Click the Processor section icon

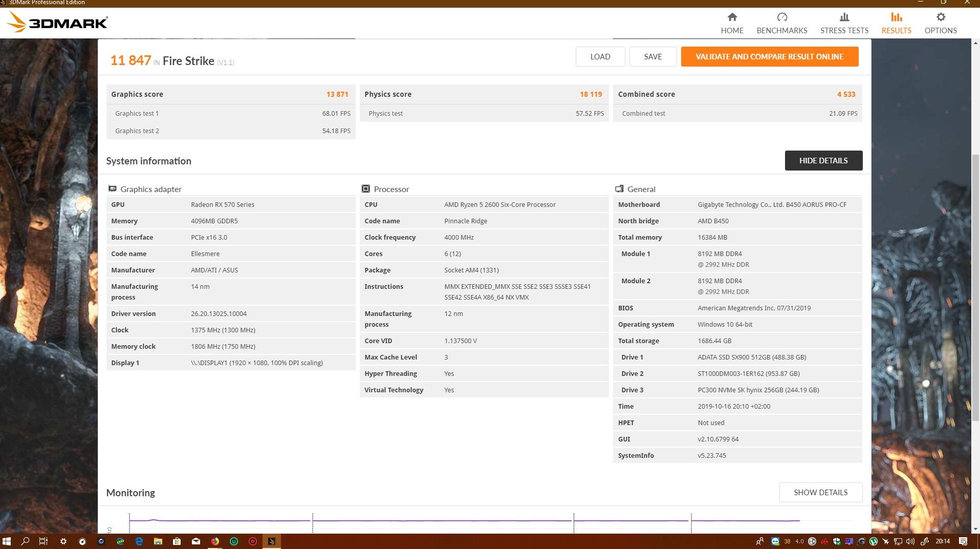[x=365, y=189]
